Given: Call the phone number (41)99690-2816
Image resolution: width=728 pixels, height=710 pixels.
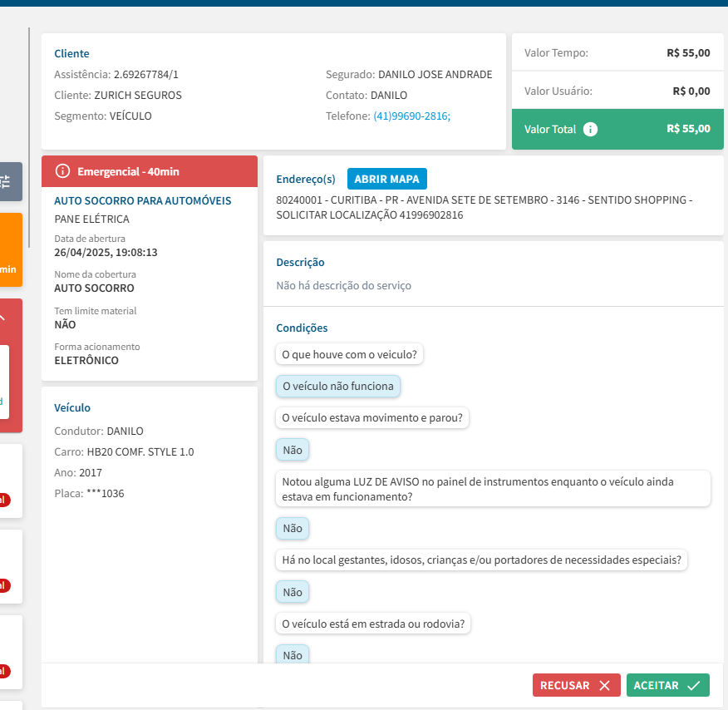Looking at the screenshot, I should (x=411, y=116).
